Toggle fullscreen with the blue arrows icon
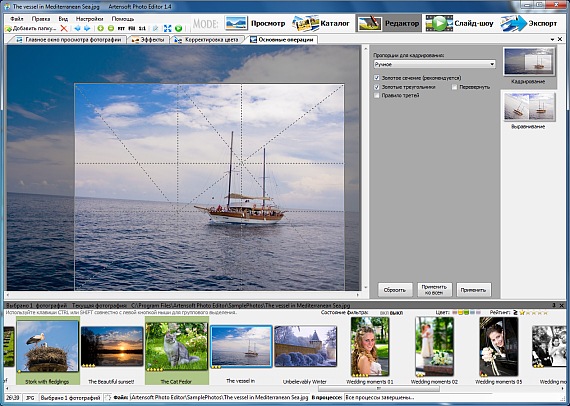The width and height of the screenshot is (570, 406). (168, 28)
